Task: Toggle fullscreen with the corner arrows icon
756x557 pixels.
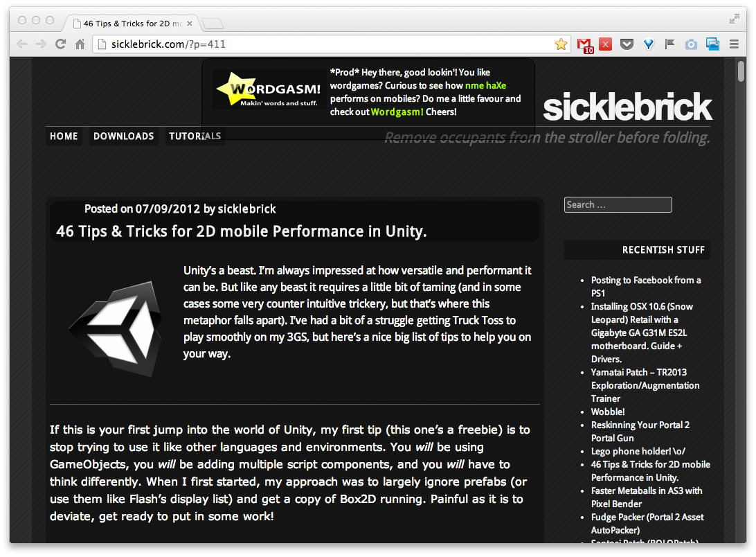Action: tap(735, 19)
